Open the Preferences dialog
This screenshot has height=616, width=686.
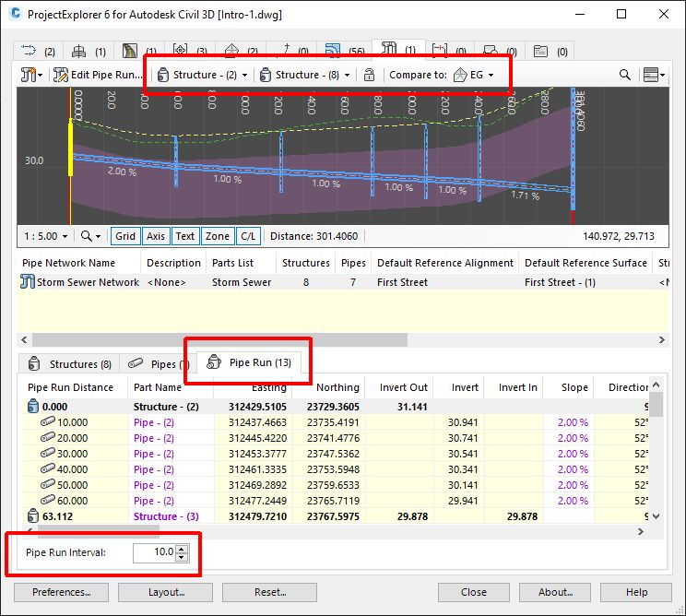pyautogui.click(x=61, y=592)
